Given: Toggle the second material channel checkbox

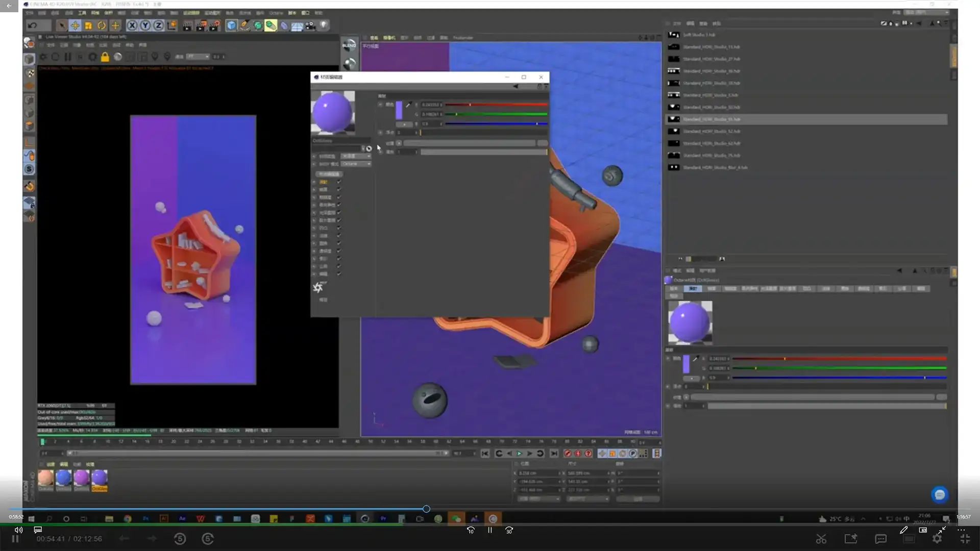Looking at the screenshot, I should pos(339,190).
